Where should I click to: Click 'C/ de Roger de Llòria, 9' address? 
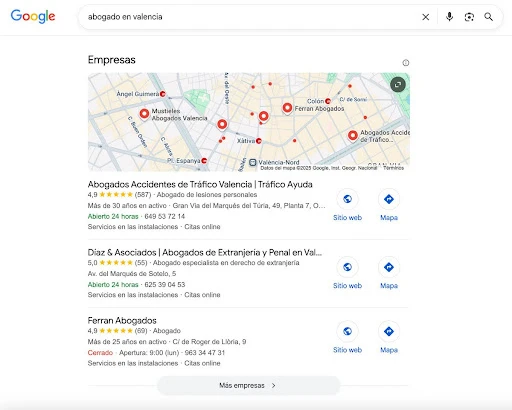[x=209, y=342]
